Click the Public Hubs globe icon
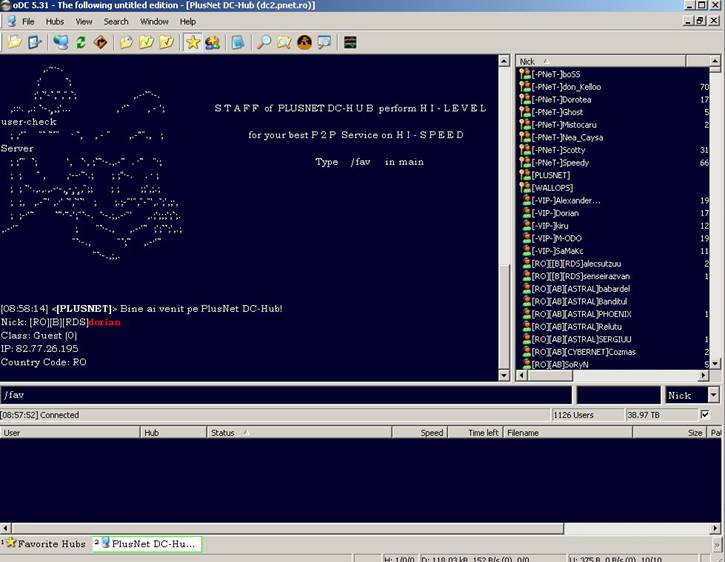Image resolution: width=725 pixels, height=562 pixels. click(x=61, y=42)
